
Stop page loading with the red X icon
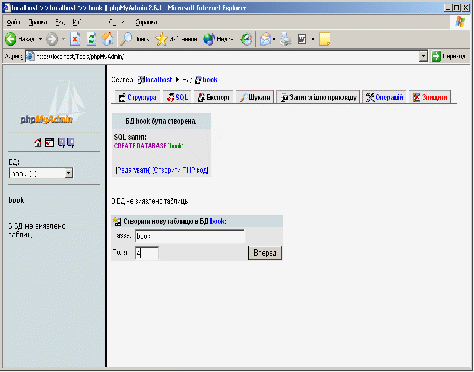[75, 39]
